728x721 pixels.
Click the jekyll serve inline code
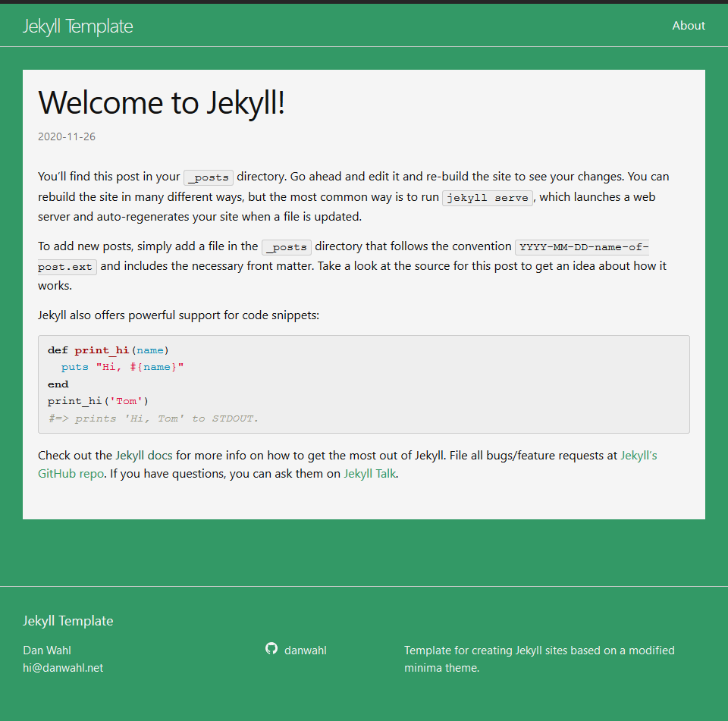coord(487,198)
